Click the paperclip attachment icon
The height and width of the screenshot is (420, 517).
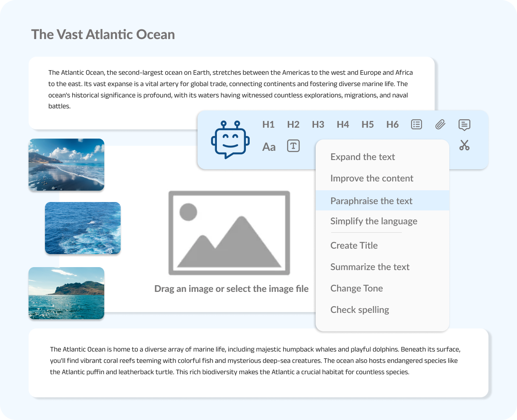[x=440, y=124]
